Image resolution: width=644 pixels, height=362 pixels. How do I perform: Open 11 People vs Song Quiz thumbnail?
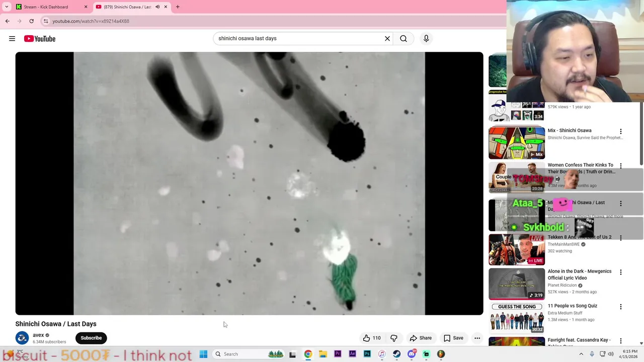click(x=517, y=318)
